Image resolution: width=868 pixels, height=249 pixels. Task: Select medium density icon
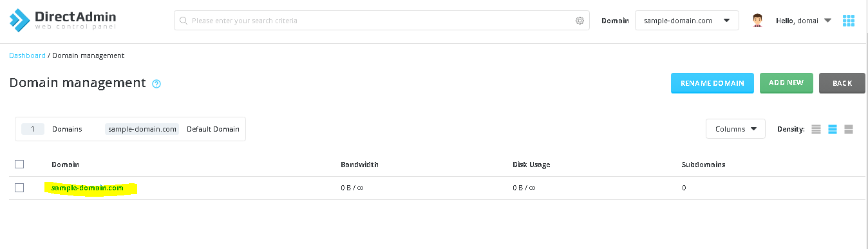tap(833, 129)
